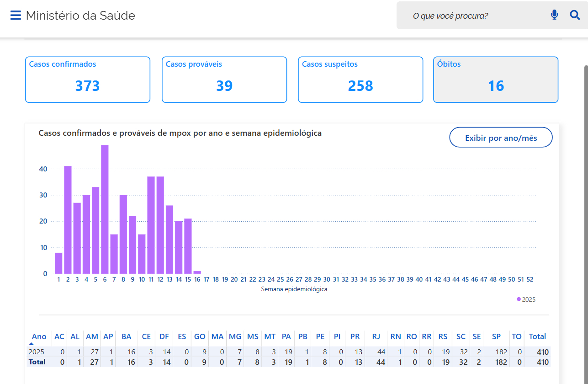This screenshot has height=384, width=588.
Task: Sort table by RJ column header
Action: click(x=376, y=336)
